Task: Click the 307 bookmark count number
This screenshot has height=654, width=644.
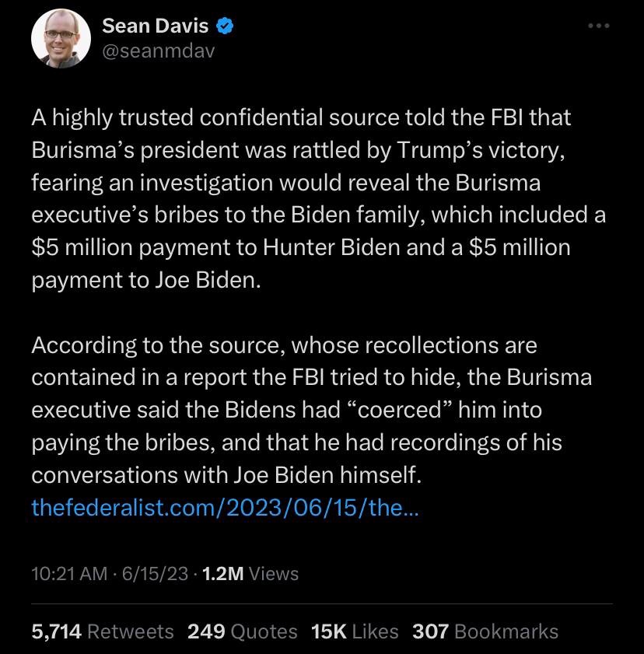Action: [x=430, y=631]
